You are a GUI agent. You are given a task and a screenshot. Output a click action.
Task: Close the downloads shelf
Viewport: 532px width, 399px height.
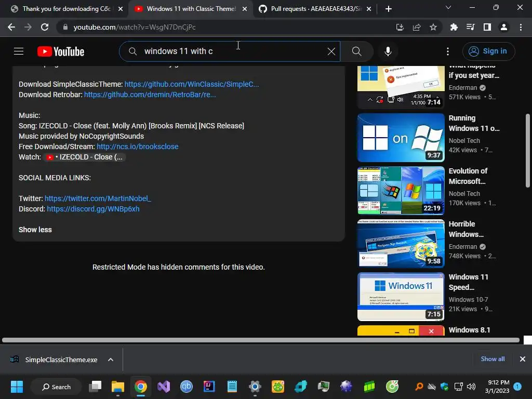523,359
